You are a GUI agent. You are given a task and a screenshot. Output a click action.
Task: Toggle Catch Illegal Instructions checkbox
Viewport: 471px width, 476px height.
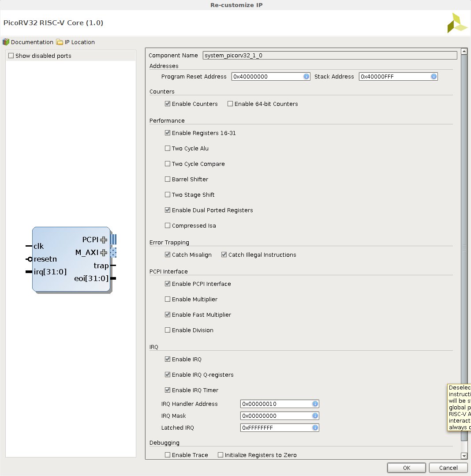pyautogui.click(x=224, y=255)
